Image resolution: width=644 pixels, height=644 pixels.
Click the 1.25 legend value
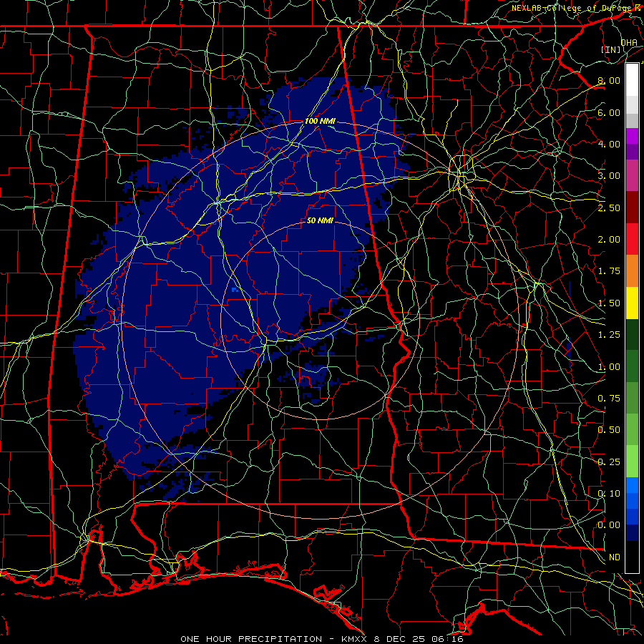click(609, 335)
